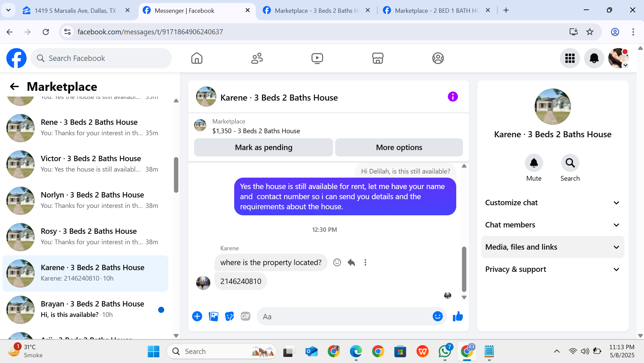Viewport: 644px width, 363px height.
Task: Open more actions plus icon in composer
Action: [197, 316]
